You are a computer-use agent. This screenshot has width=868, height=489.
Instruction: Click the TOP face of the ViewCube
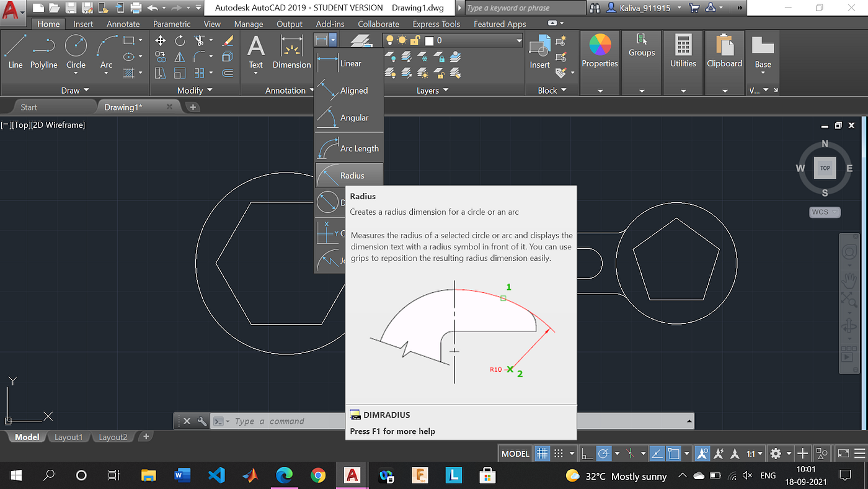point(825,168)
